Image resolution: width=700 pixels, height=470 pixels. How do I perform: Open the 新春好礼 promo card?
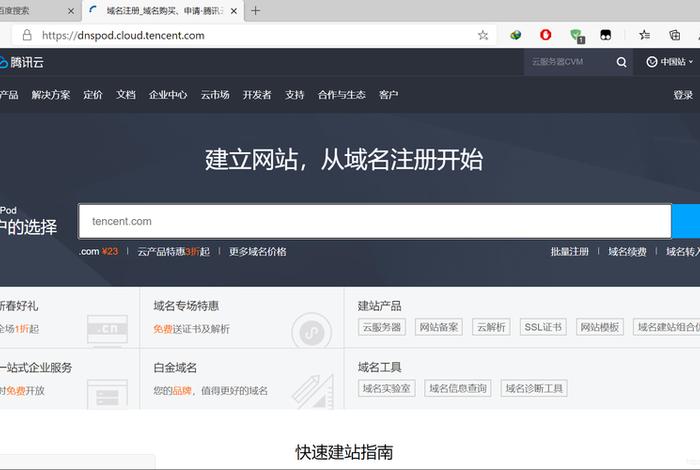[x=69, y=318]
